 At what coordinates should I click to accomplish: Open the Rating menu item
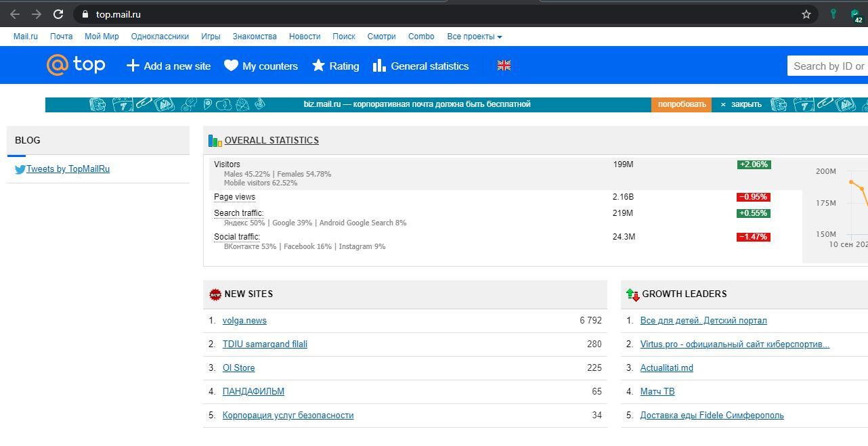[336, 66]
